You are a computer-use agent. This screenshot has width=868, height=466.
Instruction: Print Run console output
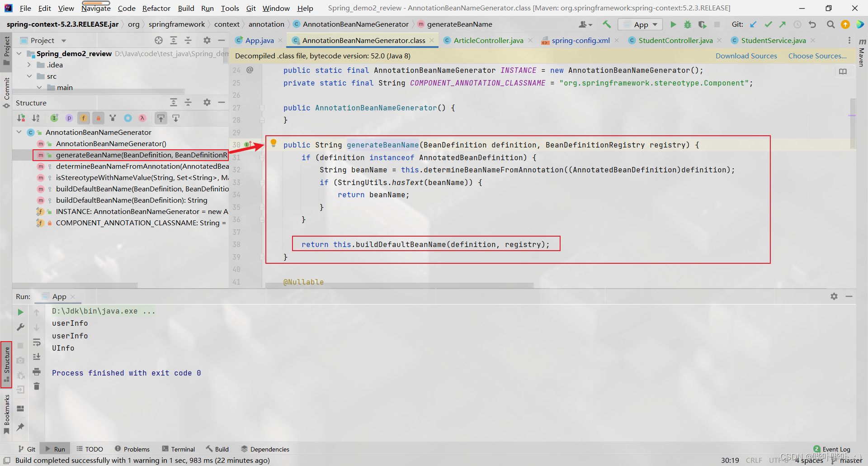point(37,372)
